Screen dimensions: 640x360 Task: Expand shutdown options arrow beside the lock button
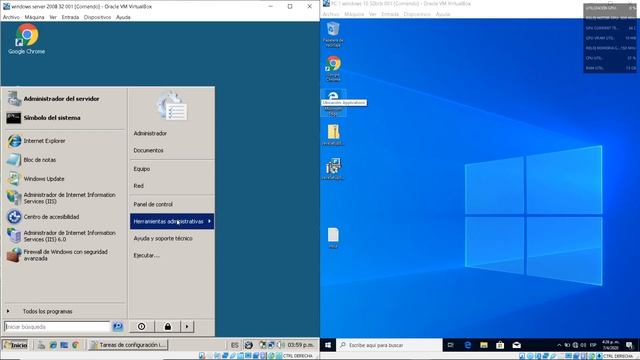pos(187,327)
